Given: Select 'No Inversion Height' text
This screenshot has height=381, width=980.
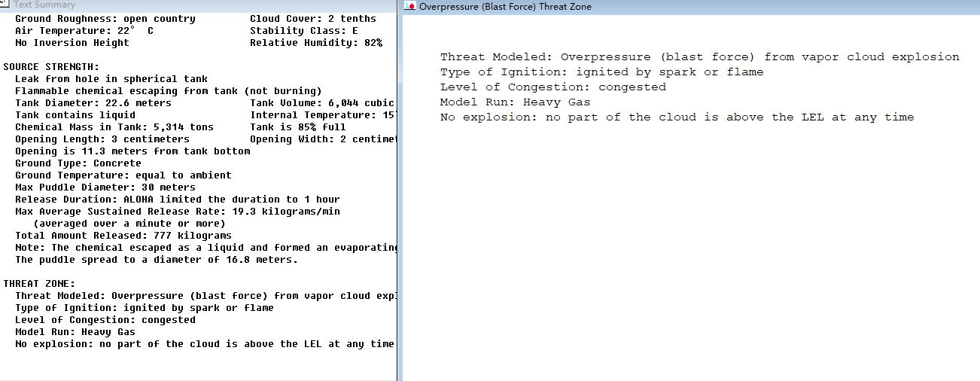Looking at the screenshot, I should 72,43.
